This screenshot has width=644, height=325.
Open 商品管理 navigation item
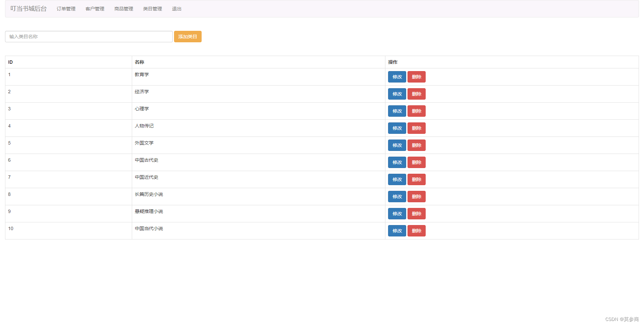point(124,9)
